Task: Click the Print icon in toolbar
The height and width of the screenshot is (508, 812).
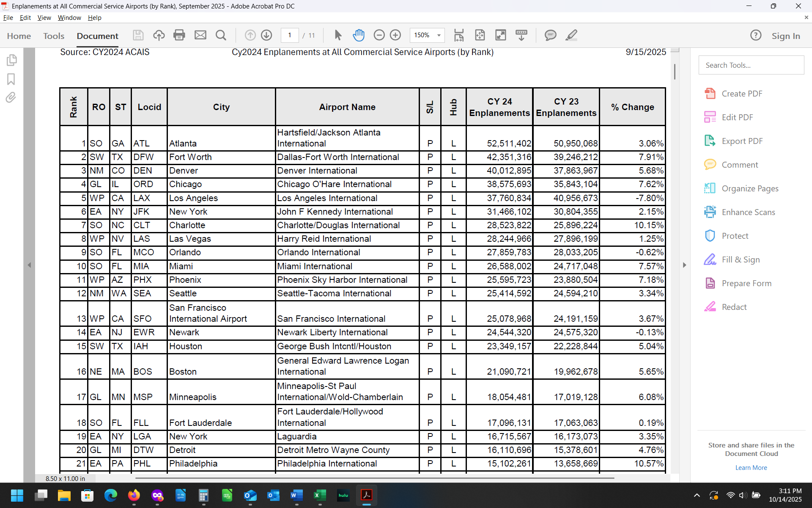Action: click(x=179, y=35)
